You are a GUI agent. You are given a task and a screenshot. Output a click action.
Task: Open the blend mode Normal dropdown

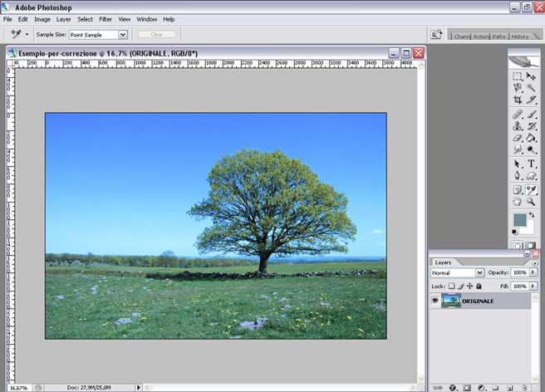coord(479,272)
